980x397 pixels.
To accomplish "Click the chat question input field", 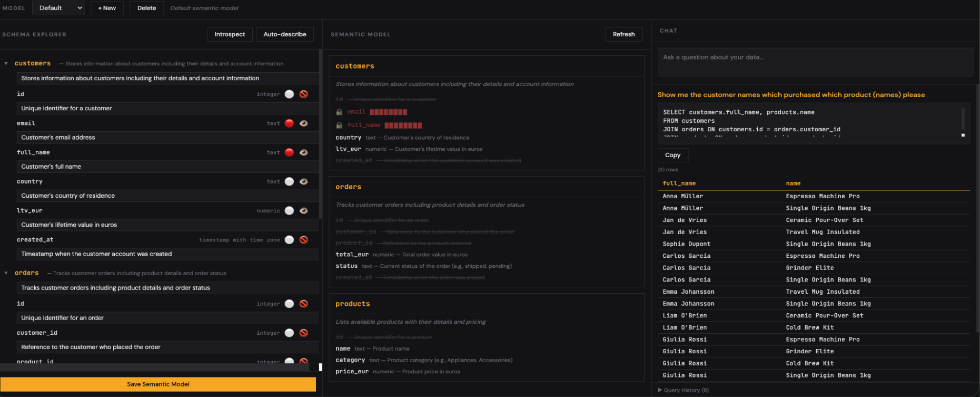I will [x=814, y=62].
